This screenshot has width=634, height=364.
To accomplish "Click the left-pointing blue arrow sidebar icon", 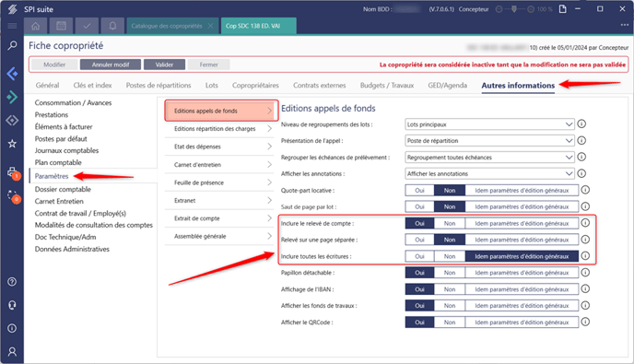I will pyautogui.click(x=12, y=74).
